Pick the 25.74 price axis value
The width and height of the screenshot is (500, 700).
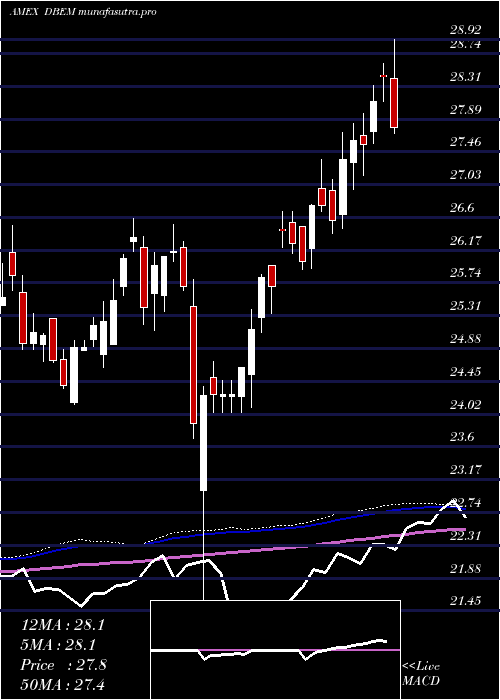pyautogui.click(x=466, y=273)
